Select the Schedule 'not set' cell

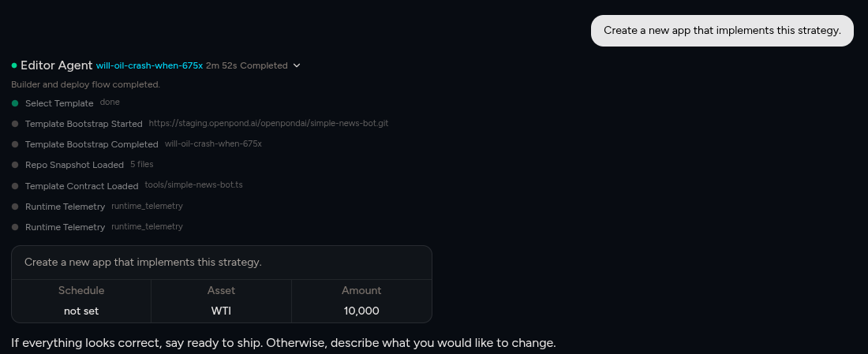[81, 311]
